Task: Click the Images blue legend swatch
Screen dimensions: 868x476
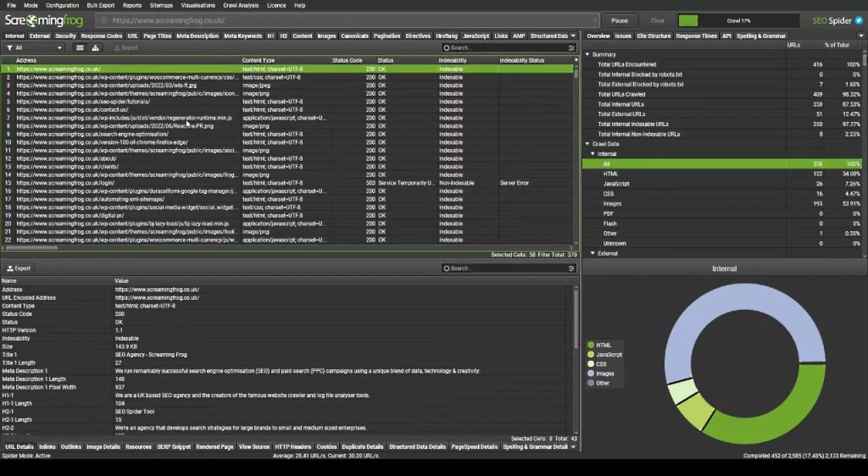Action: (x=591, y=374)
